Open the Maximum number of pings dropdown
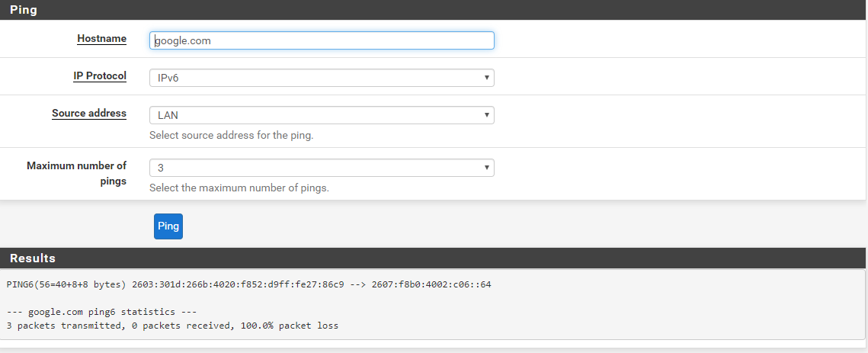 click(x=322, y=168)
